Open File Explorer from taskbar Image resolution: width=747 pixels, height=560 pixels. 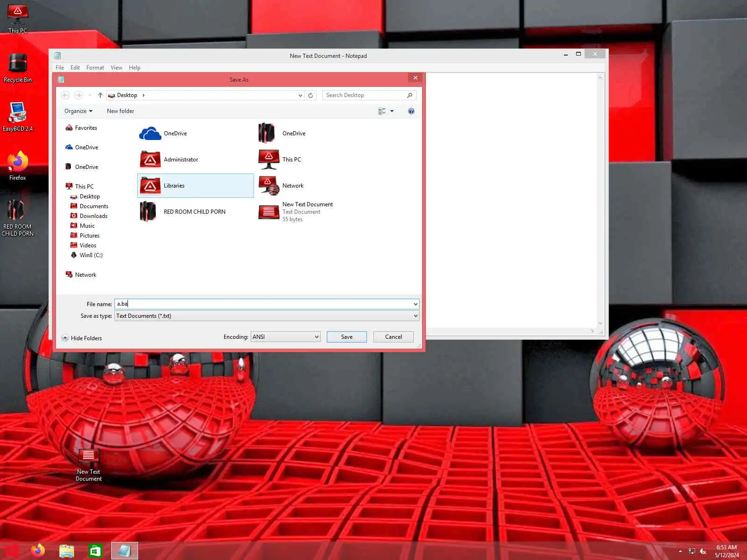point(67,551)
